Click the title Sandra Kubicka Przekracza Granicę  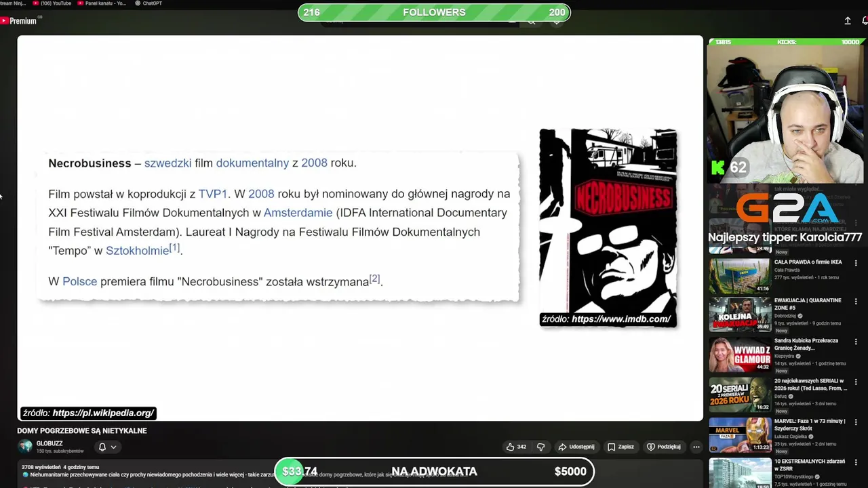coord(806,344)
